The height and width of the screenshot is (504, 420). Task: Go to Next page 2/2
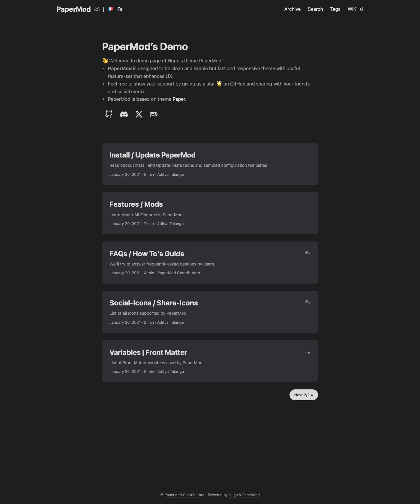[x=303, y=395]
